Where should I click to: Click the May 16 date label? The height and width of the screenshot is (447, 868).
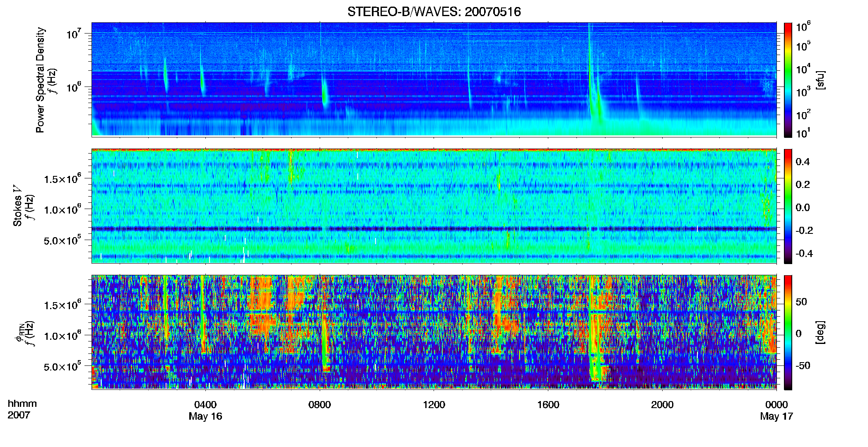point(205,416)
